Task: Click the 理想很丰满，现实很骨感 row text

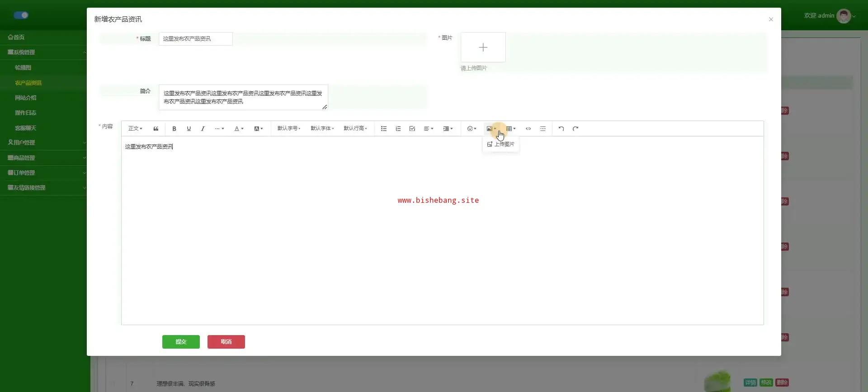Action: tap(186, 384)
